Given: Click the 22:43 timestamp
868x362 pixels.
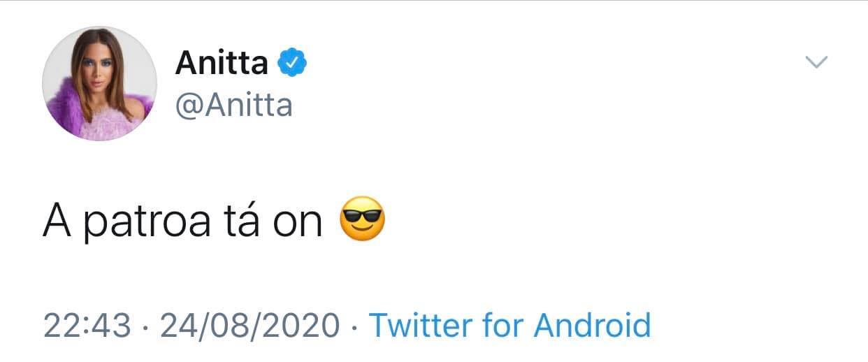Looking at the screenshot, I should click(x=87, y=326).
